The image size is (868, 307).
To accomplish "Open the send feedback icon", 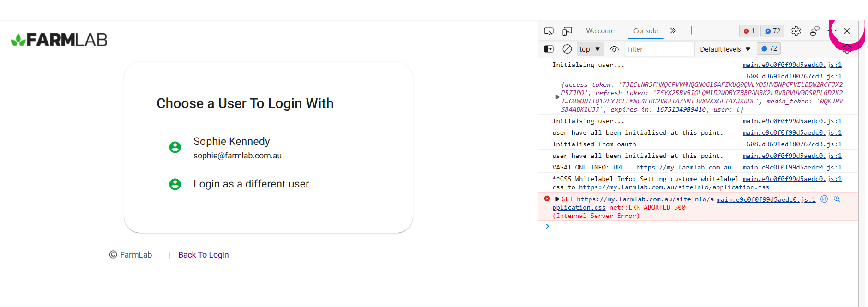I will click(x=814, y=31).
